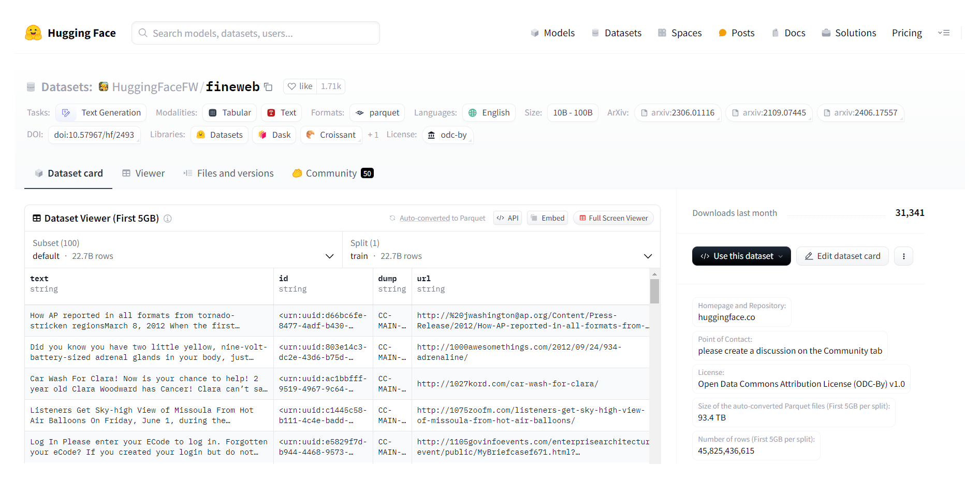This screenshot has height=479, width=980.
Task: Click the 1000awesomethings.com url cell
Action: pyautogui.click(x=531, y=352)
